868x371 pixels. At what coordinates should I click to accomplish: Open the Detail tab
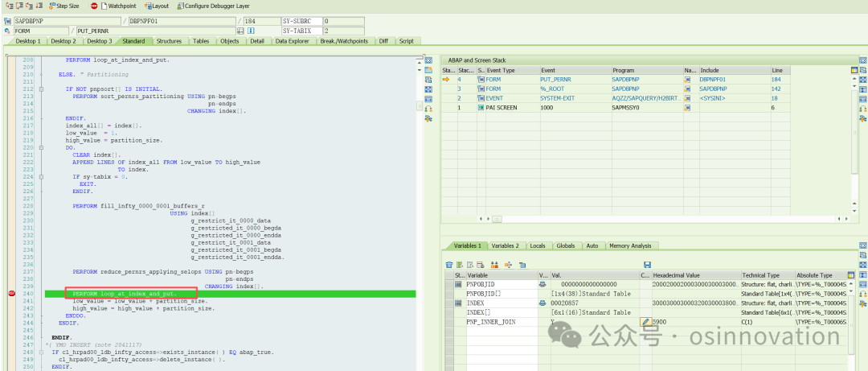coord(257,41)
